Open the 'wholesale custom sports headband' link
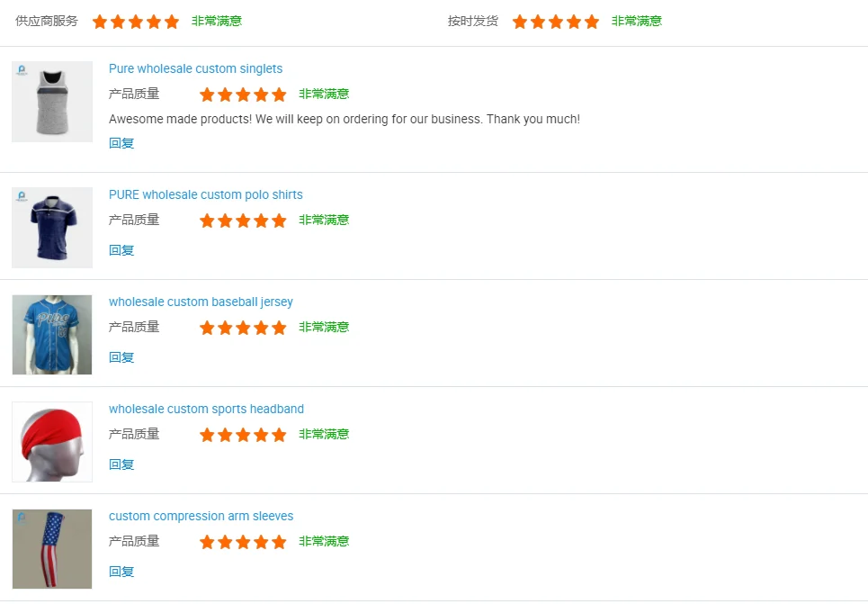This screenshot has height=604, width=868. pos(206,409)
